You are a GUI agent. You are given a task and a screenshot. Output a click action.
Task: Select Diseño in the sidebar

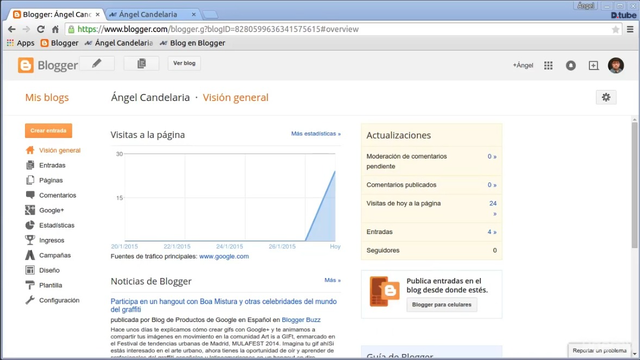(49, 270)
